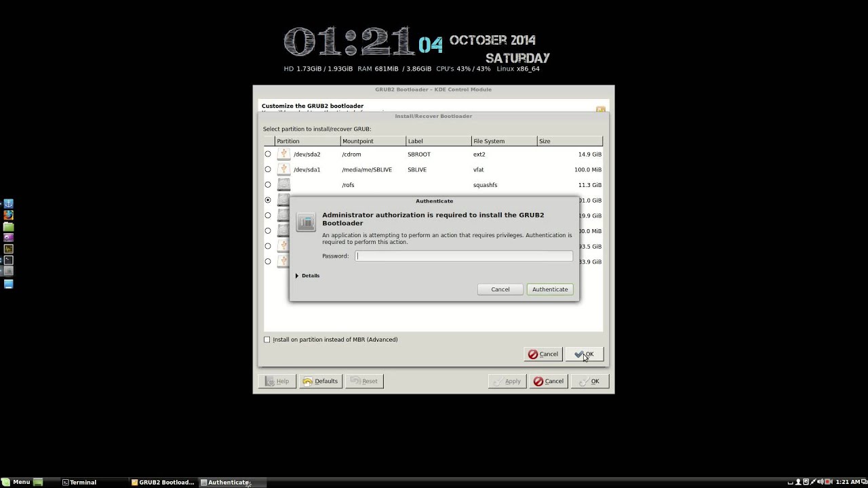Sort by the Partition column header
The height and width of the screenshot is (488, 868).
coord(308,141)
